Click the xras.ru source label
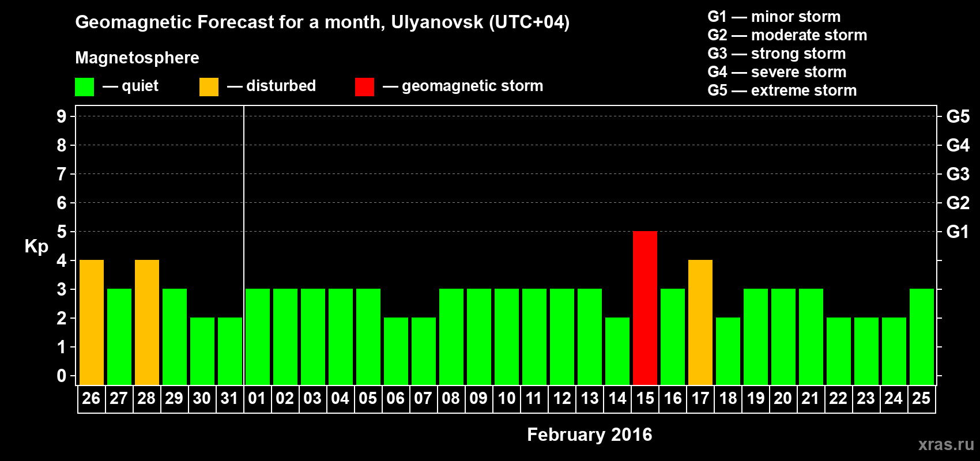Screen dimensions: 980x461 pyautogui.click(x=946, y=444)
